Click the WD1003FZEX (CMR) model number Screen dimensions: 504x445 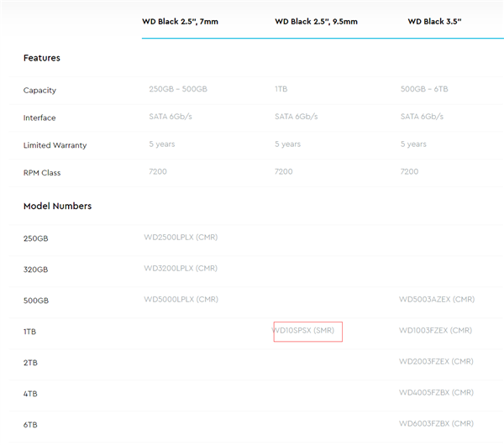pos(437,331)
